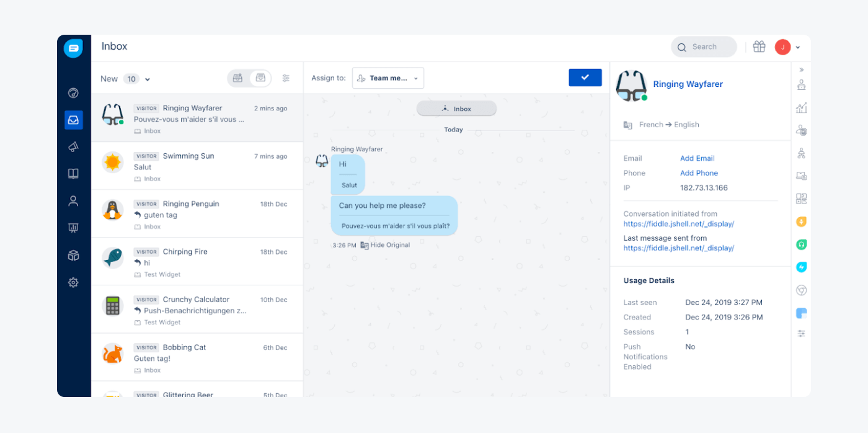
Task: Toggle the conversation sort filter icon
Action: coord(286,78)
